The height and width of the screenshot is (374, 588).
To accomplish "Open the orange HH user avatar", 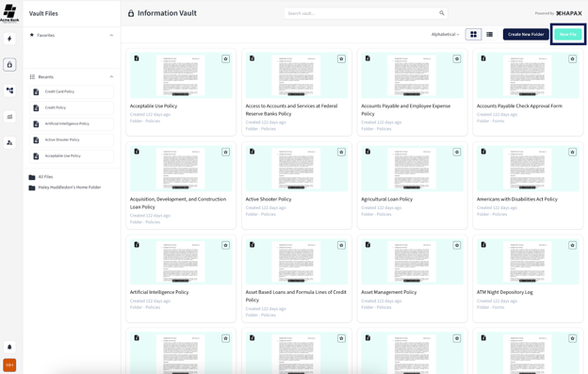I will pos(9,365).
